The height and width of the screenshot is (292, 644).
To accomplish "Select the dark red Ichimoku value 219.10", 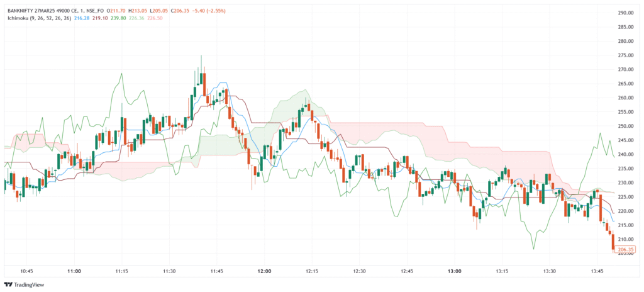I will (99, 18).
